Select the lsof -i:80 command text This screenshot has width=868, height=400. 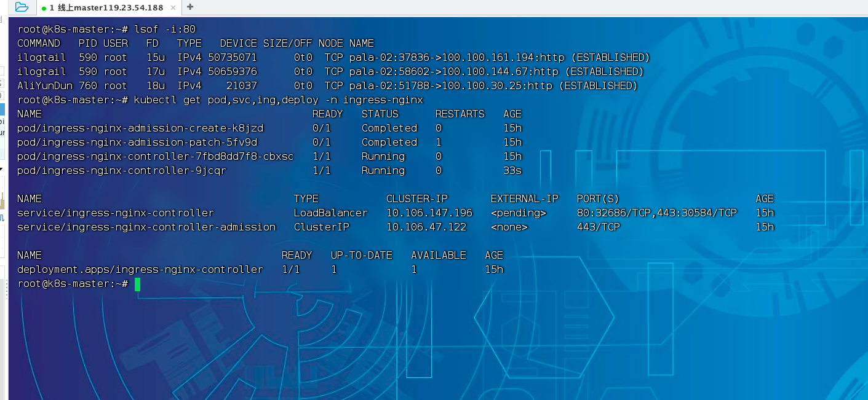point(152,29)
